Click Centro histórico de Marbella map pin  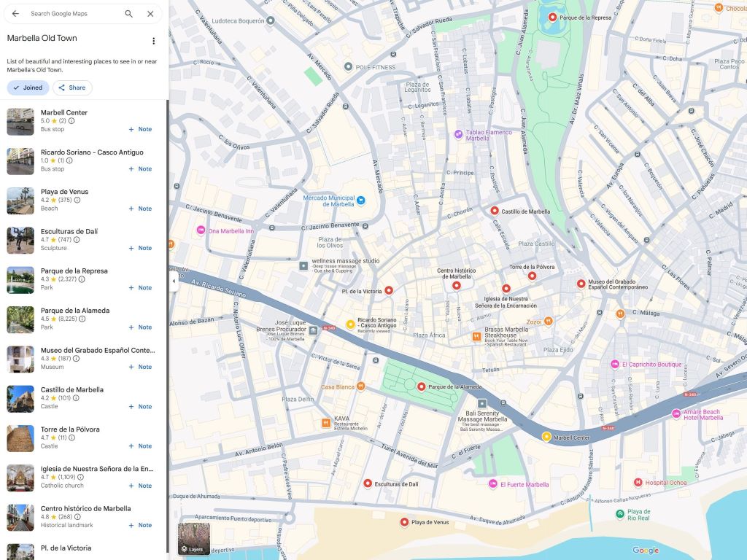[457, 286]
